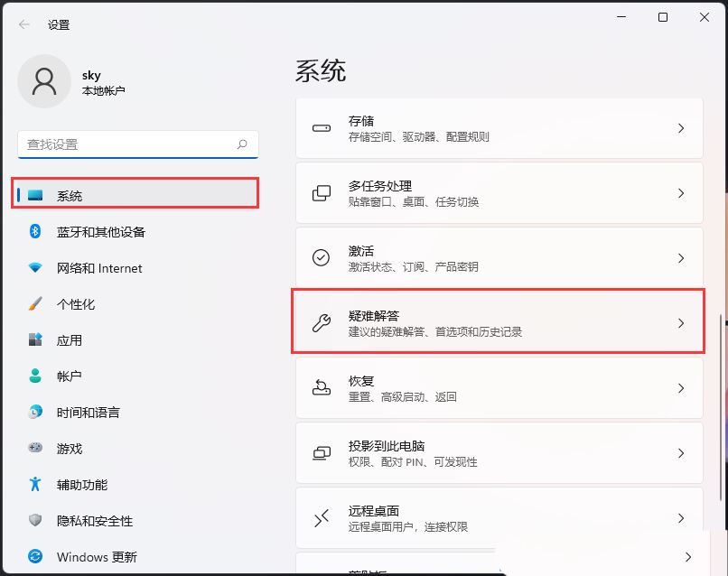Click the back arrow button
This screenshot has height=576, width=728.
click(x=24, y=24)
